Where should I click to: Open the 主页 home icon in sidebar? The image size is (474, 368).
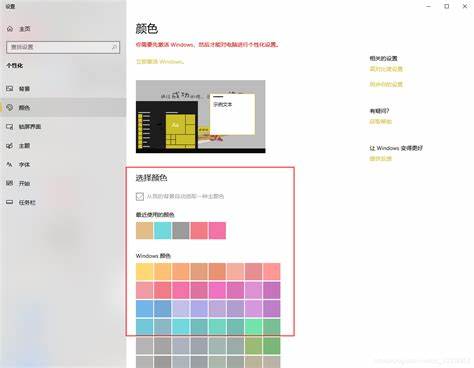click(10, 29)
